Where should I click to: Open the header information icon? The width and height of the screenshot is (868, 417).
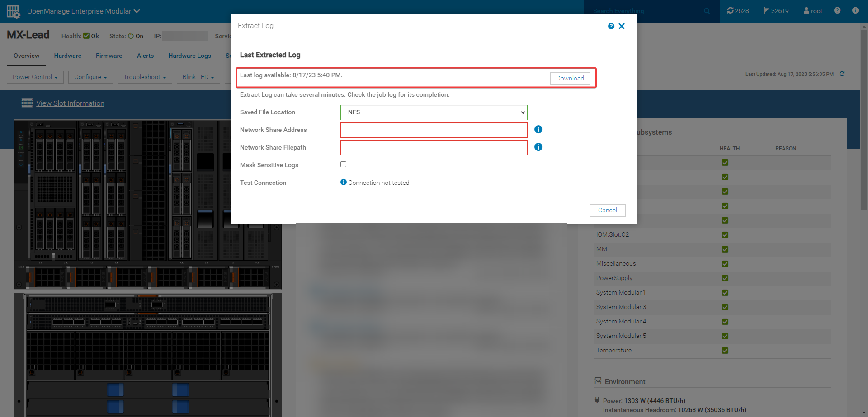[x=855, y=10]
